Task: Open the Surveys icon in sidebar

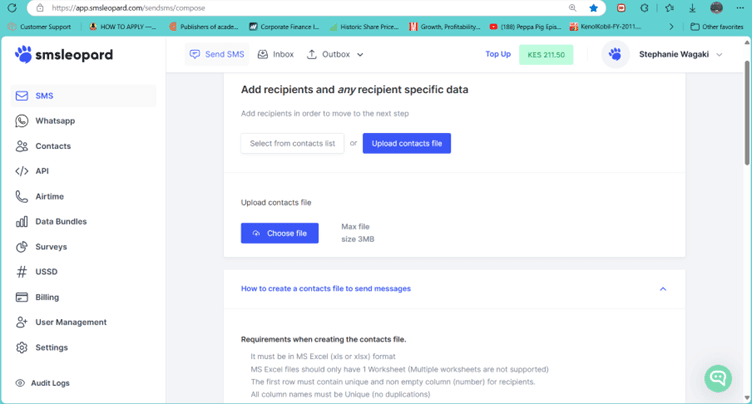Action: coord(22,247)
